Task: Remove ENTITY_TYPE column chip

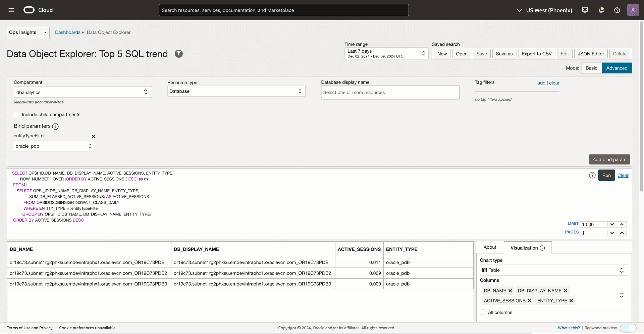Action: (571, 301)
